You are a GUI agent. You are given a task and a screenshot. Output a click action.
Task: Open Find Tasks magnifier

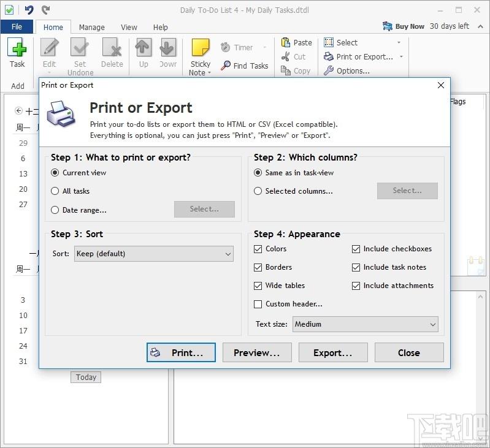tap(226, 66)
